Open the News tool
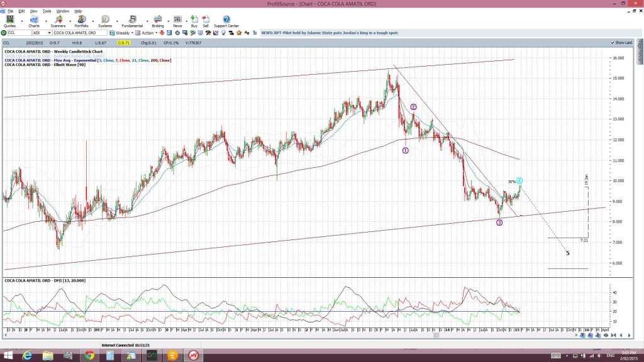This screenshot has height=362, width=644. [177, 21]
